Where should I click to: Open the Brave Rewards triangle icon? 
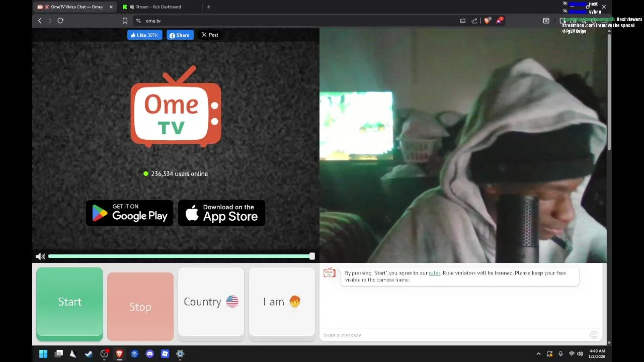point(499,21)
